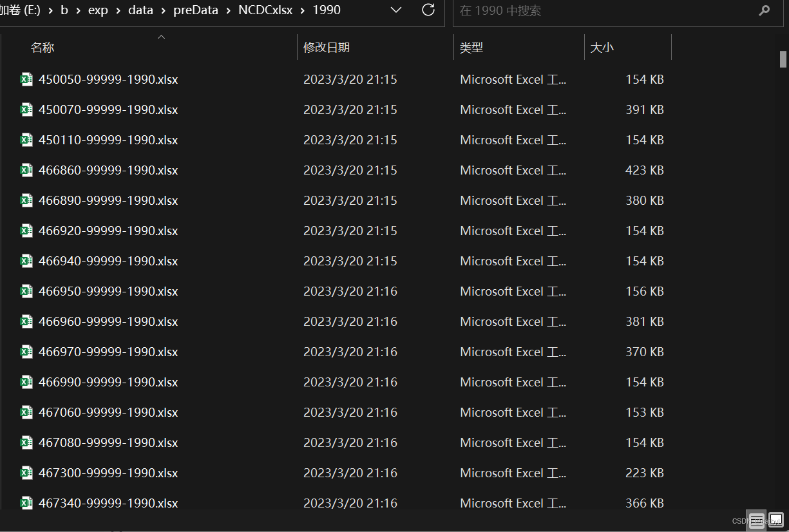Image resolution: width=789 pixels, height=532 pixels.
Task: Click the Excel icon of 466890-99999-1990.xlsx
Action: pos(26,200)
